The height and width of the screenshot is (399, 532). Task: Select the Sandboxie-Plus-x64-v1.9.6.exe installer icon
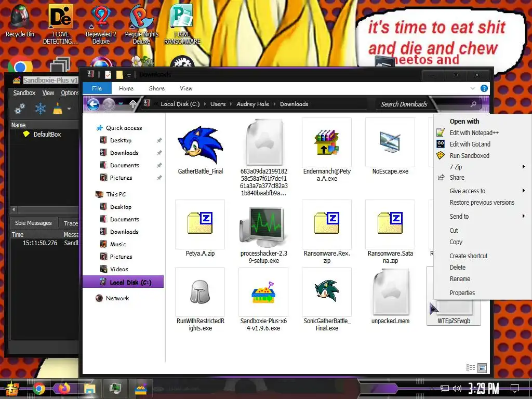264,292
